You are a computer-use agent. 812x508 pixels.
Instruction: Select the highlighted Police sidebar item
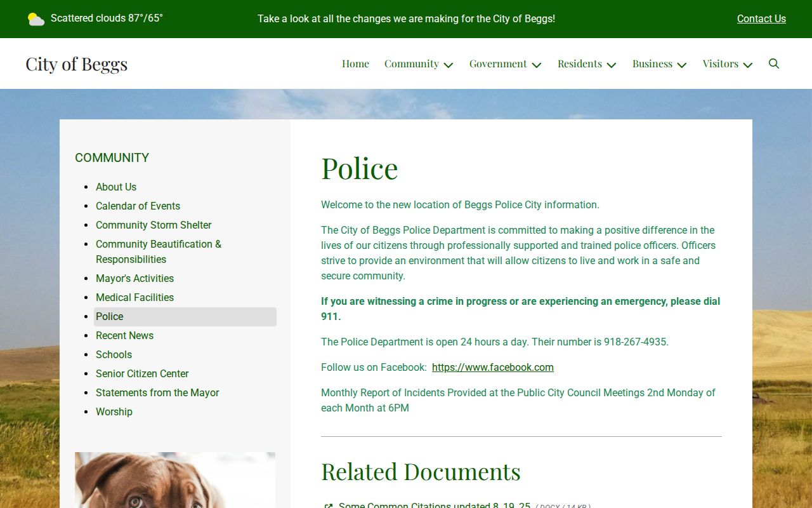click(x=185, y=316)
